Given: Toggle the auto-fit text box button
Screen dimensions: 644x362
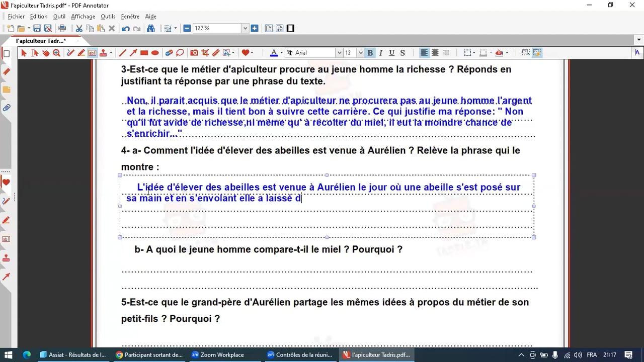Looking at the screenshot, I should (537, 53).
